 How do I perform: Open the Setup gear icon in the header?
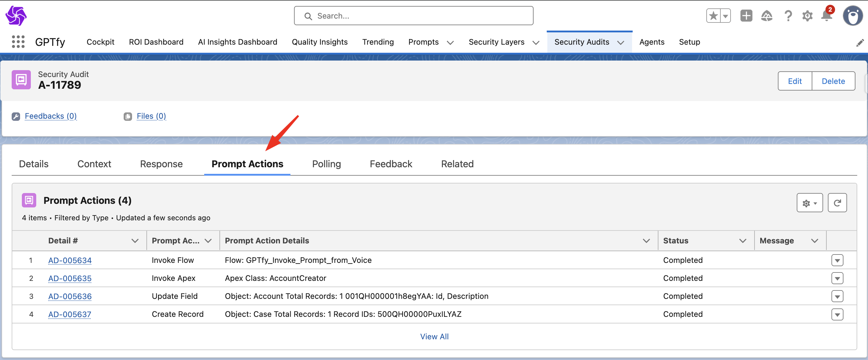click(807, 16)
